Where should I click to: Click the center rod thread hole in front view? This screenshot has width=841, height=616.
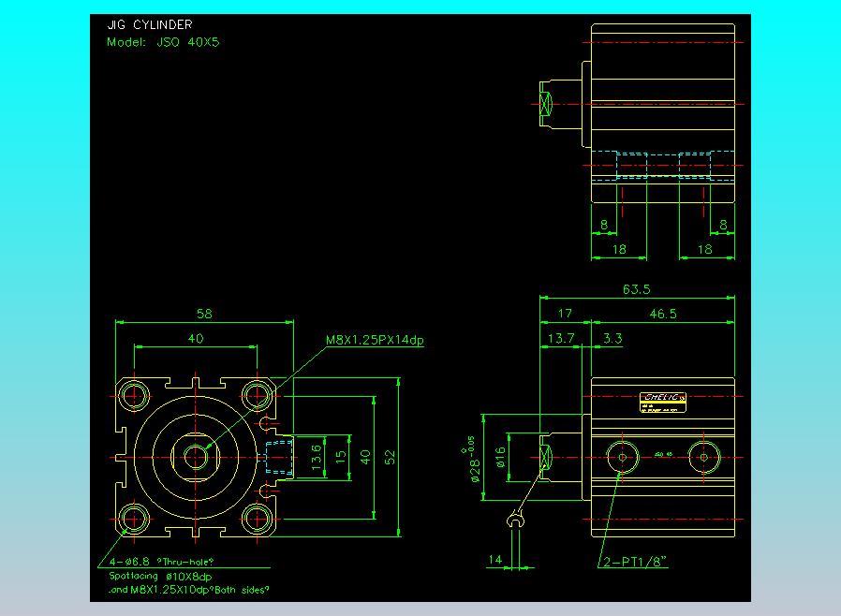click(195, 457)
